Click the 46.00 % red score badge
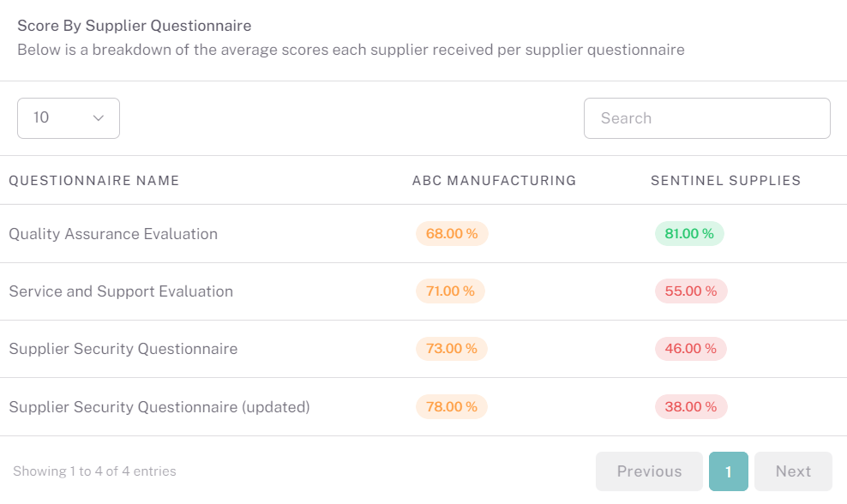Viewport: 847px width, 504px height. point(691,348)
